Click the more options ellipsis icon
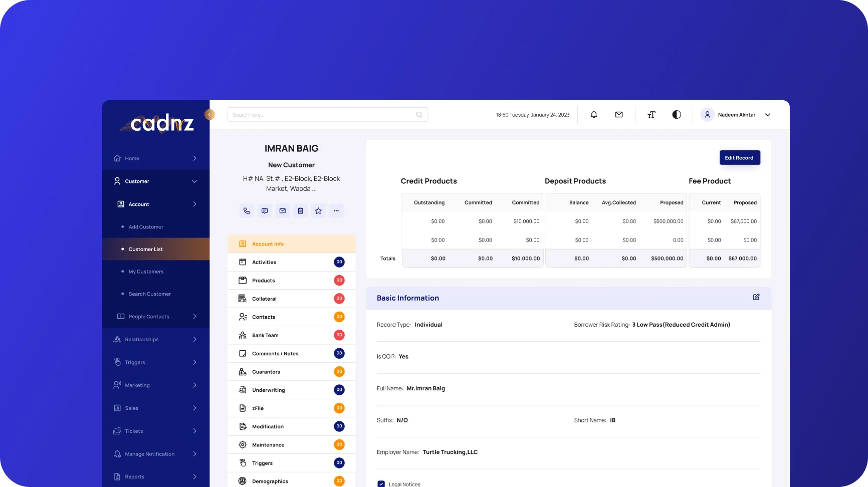 click(x=336, y=211)
